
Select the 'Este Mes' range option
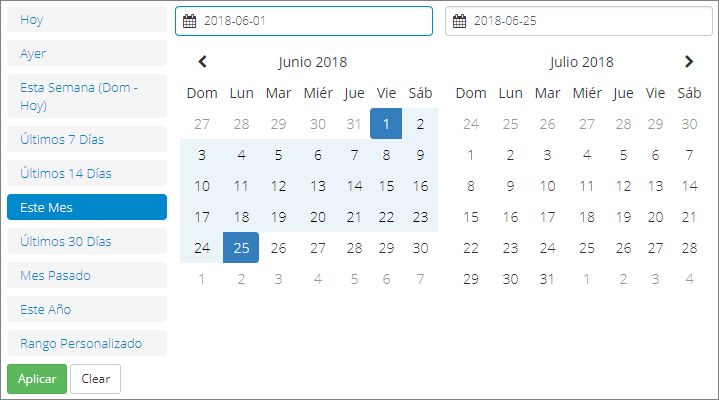87,207
